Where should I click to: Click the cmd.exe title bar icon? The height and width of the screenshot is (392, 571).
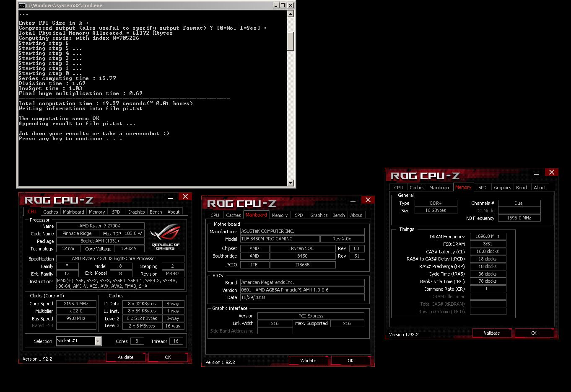(x=22, y=5)
